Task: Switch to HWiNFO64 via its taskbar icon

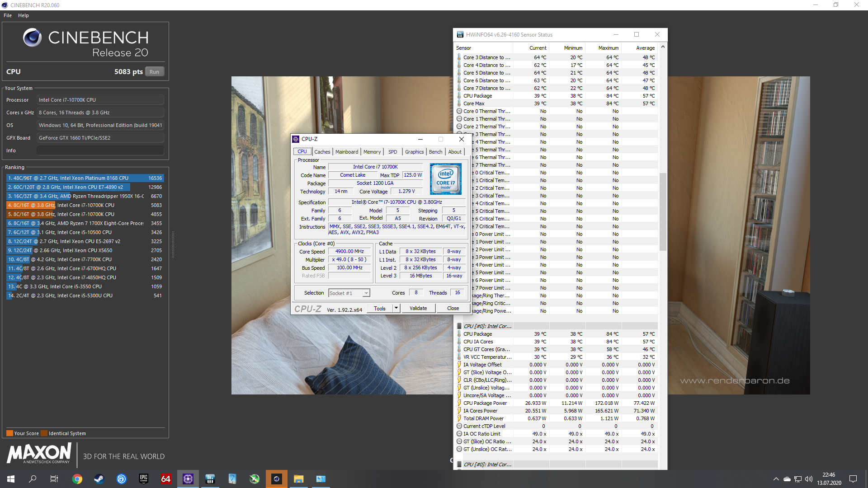Action: 210,479
